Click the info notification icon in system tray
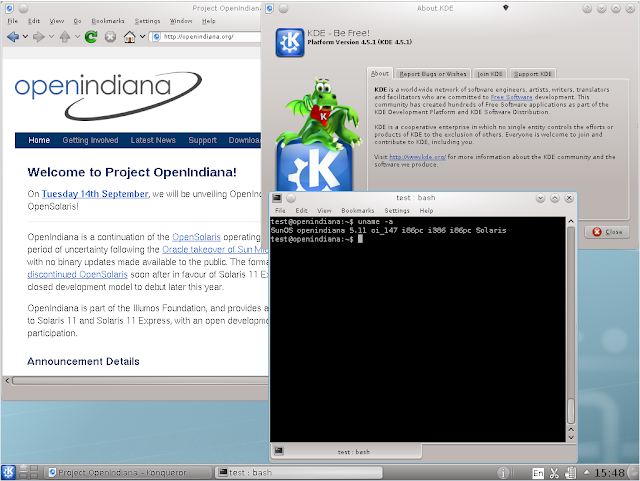Viewport: 640px width, 481px height. coord(503,473)
